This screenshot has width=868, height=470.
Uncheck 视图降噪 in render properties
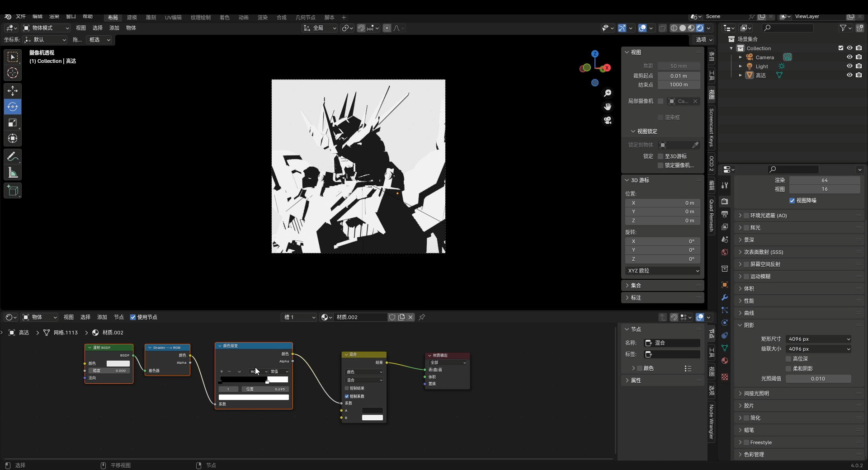(x=792, y=201)
